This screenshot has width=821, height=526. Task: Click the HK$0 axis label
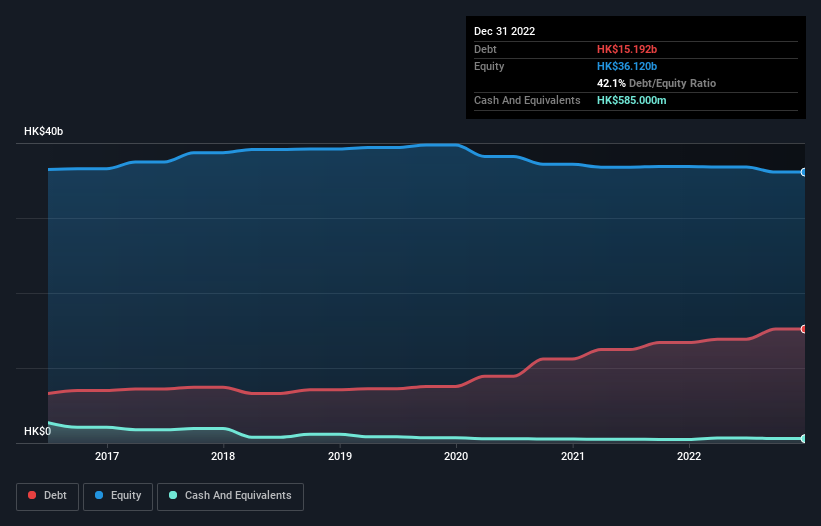click(38, 431)
